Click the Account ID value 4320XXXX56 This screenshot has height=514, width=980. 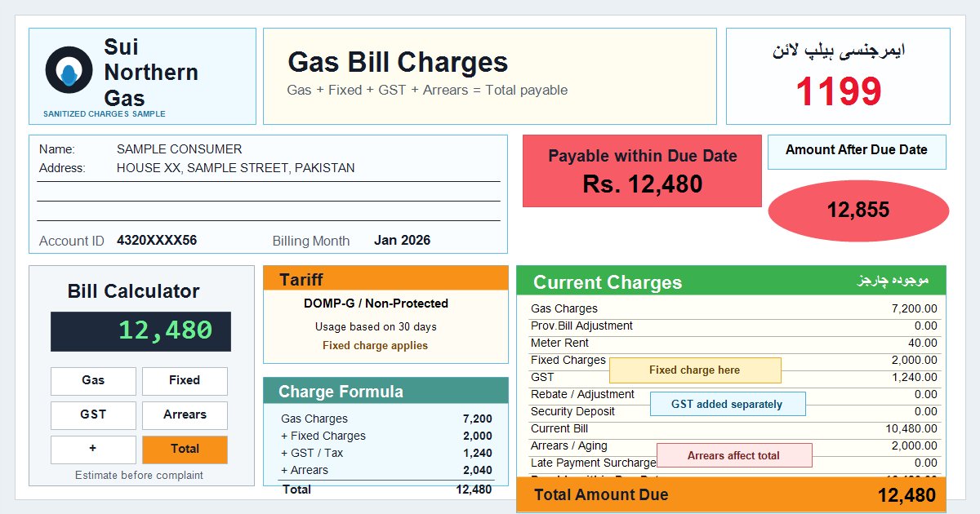(157, 241)
